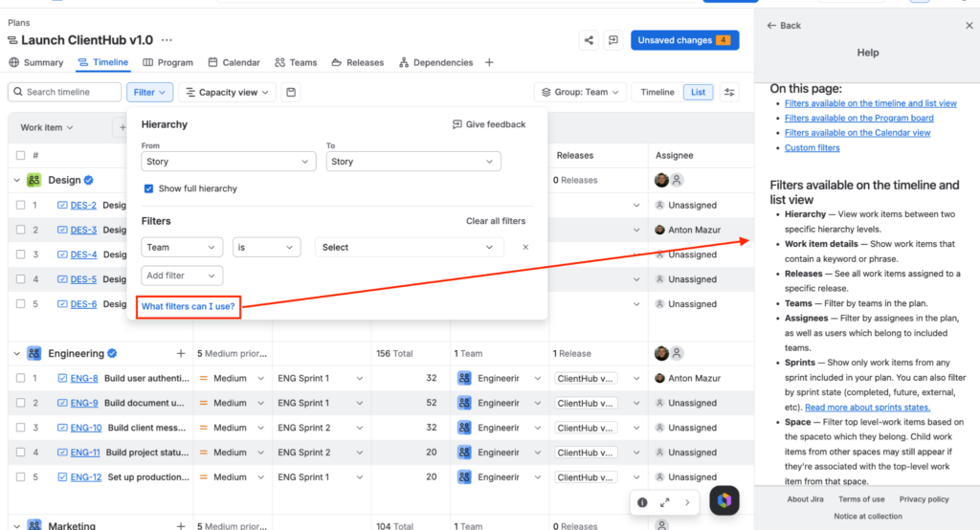Screen dimensions: 980x530
Task: Check the select-all checkbox in header row
Action: coord(21,155)
